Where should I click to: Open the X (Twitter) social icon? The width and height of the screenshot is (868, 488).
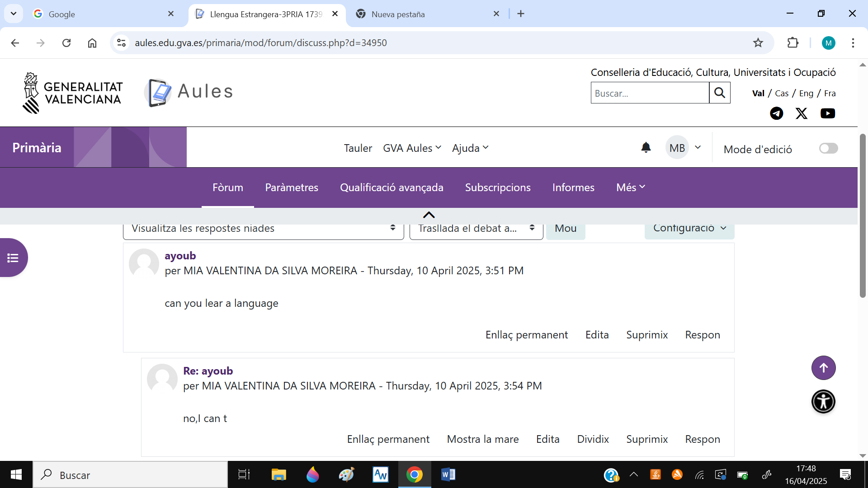tap(802, 113)
